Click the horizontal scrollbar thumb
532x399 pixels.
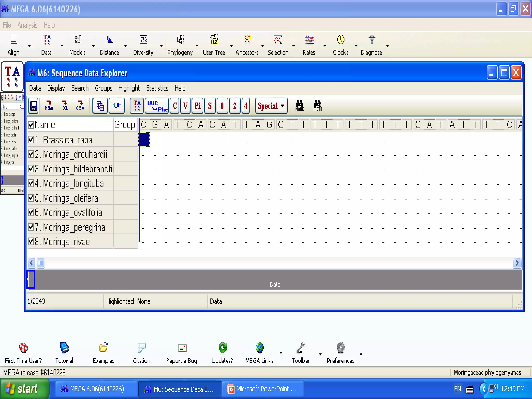[x=41, y=263]
